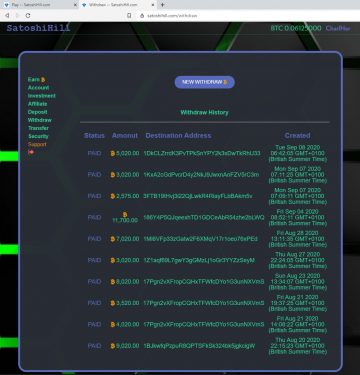The image size is (360, 375).
Task: Click the NEW WITHDRAW button
Action: pos(205,82)
